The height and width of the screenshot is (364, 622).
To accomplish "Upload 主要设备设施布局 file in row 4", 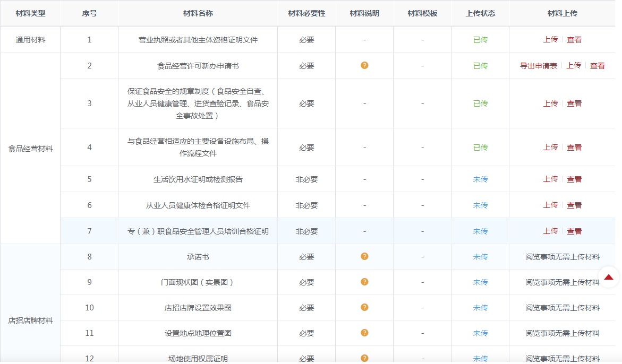I will pyautogui.click(x=550, y=147).
